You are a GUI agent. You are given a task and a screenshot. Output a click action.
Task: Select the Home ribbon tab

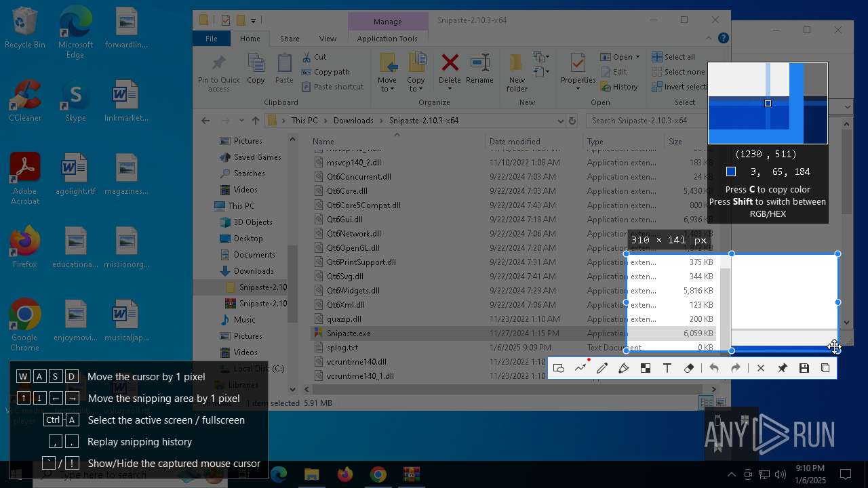tap(250, 39)
